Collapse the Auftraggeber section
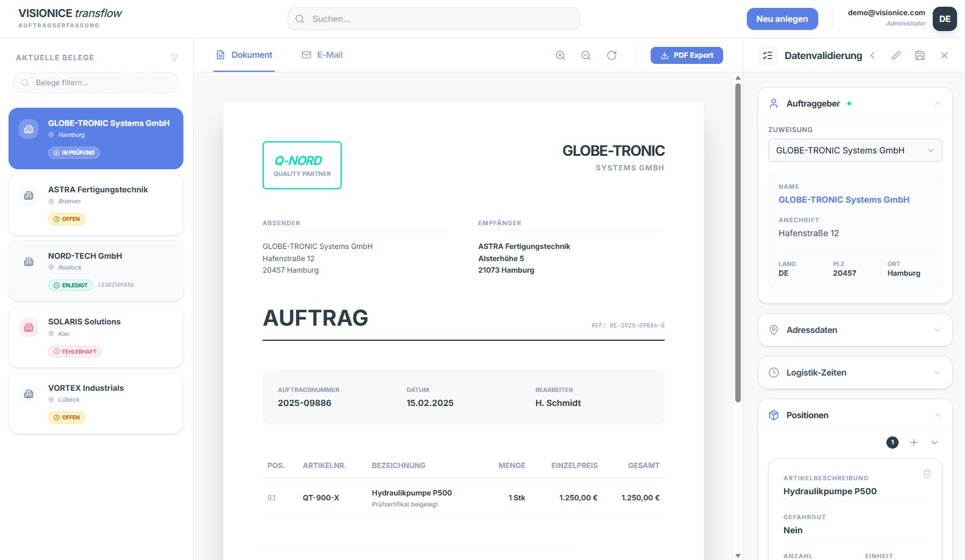 pyautogui.click(x=938, y=103)
